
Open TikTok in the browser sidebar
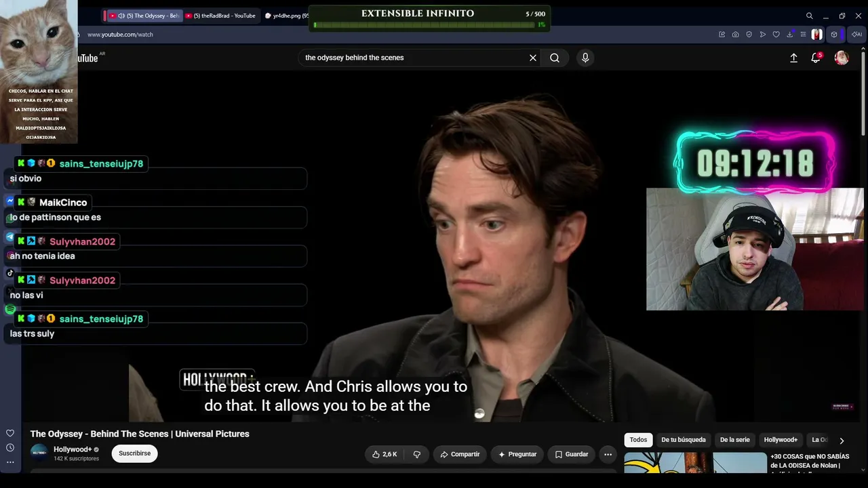(x=10, y=273)
